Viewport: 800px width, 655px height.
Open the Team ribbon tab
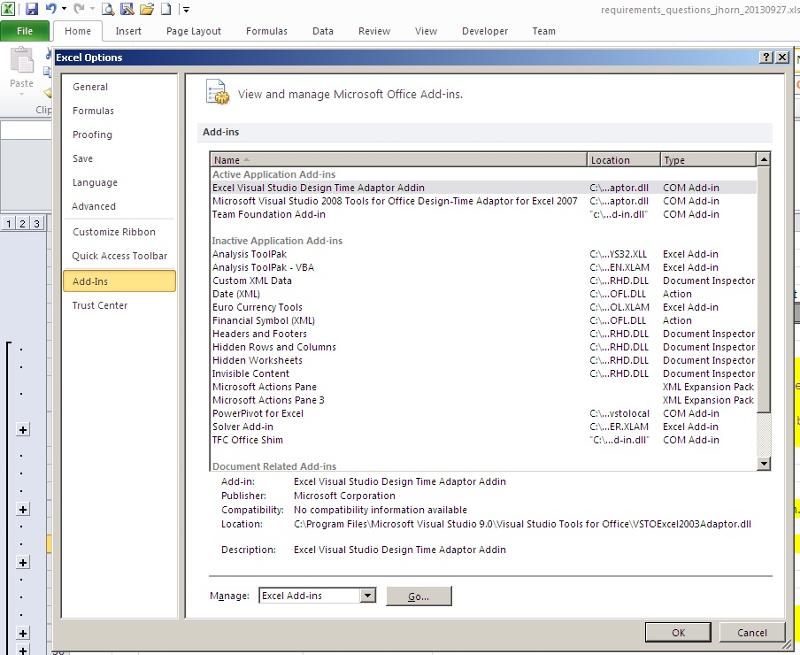pos(543,31)
